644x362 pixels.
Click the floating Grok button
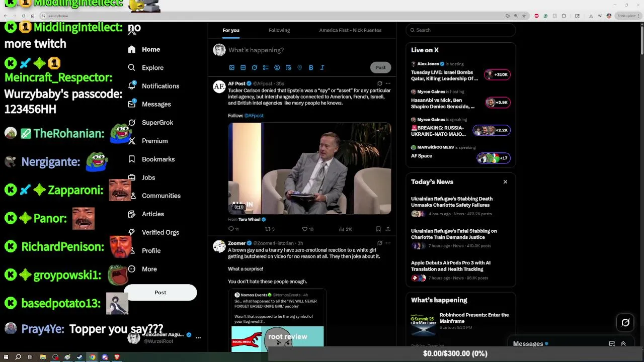[625, 323]
